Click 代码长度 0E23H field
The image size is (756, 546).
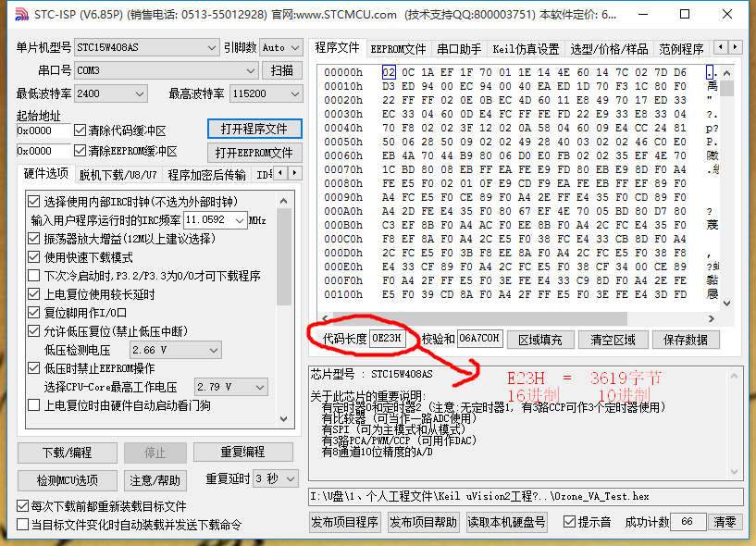pyautogui.click(x=388, y=338)
